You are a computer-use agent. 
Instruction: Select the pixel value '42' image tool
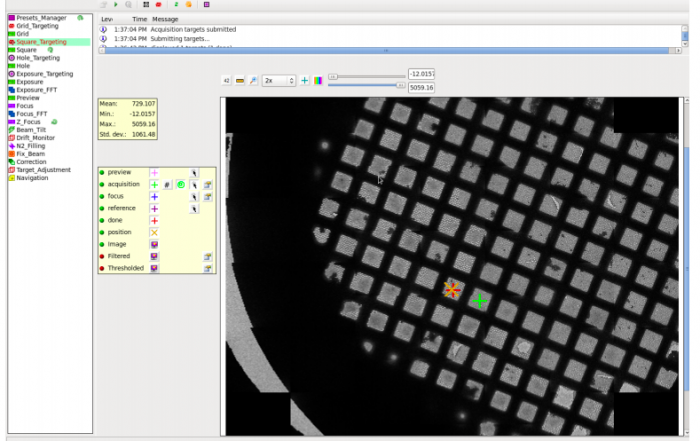226,81
